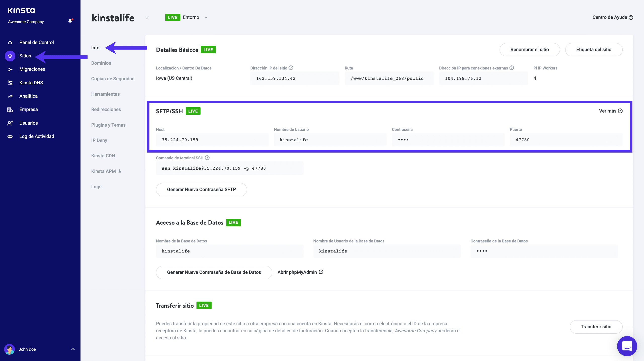Click Generar Nueva Contraseña SFTP
644x361 pixels.
201,190
